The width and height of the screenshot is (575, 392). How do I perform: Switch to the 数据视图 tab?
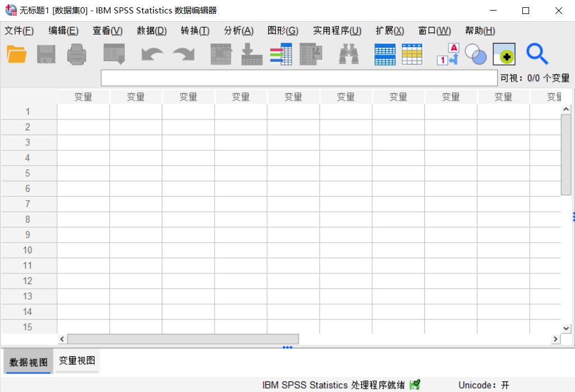coord(28,362)
